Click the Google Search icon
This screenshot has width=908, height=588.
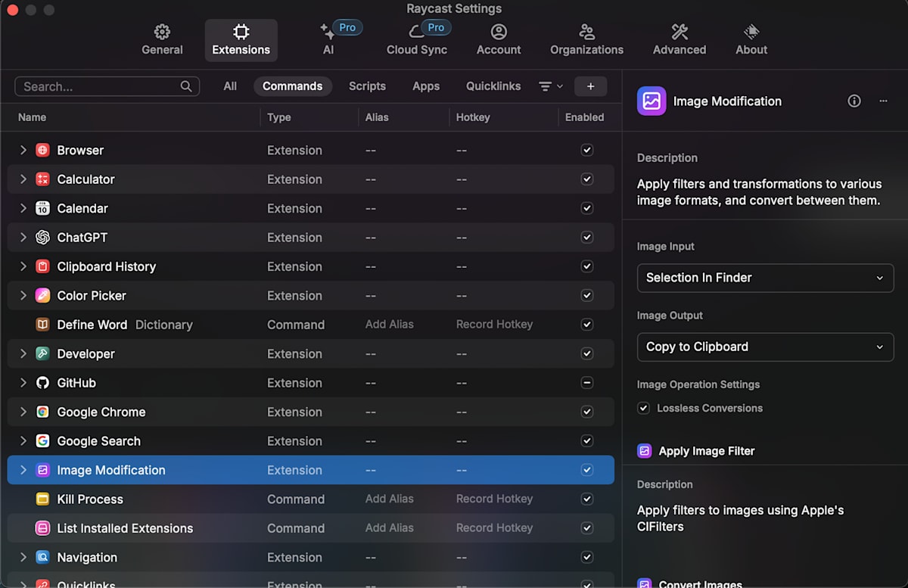click(x=43, y=440)
